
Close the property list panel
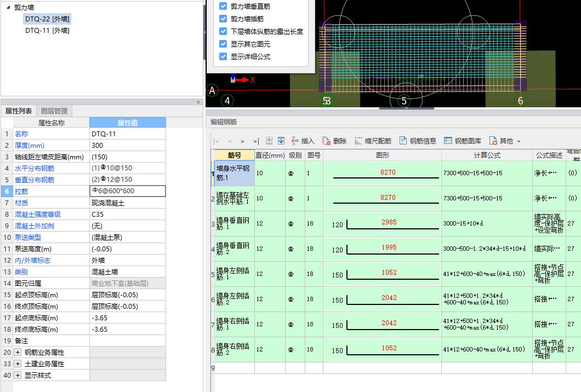(x=198, y=102)
